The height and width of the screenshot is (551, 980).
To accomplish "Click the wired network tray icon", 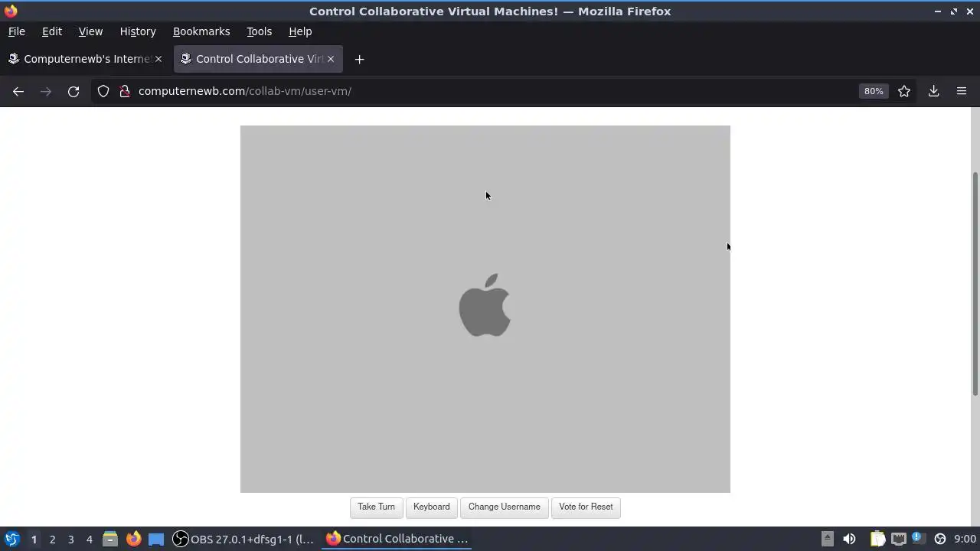I will [x=899, y=539].
